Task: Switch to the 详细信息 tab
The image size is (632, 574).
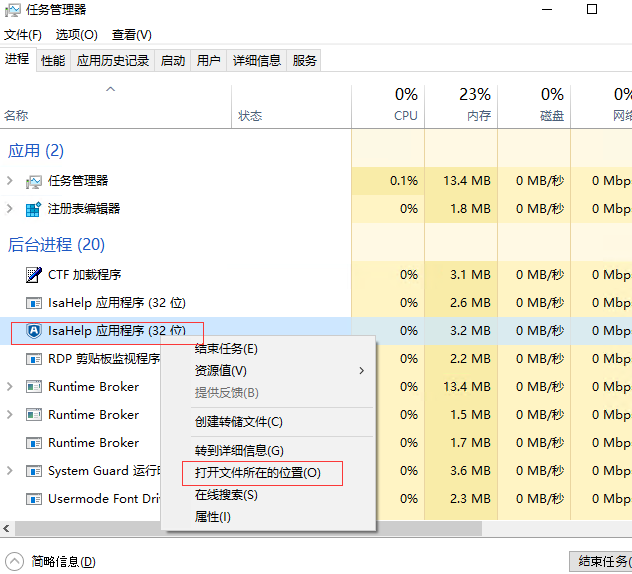Action: click(257, 61)
